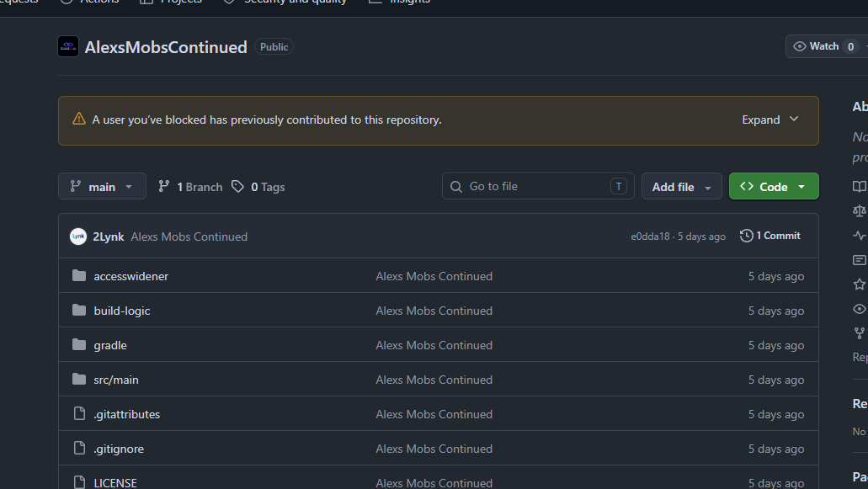Click the latest commit message beside 2Lynk
Screen dimensions: 868x489
pyautogui.click(x=189, y=237)
